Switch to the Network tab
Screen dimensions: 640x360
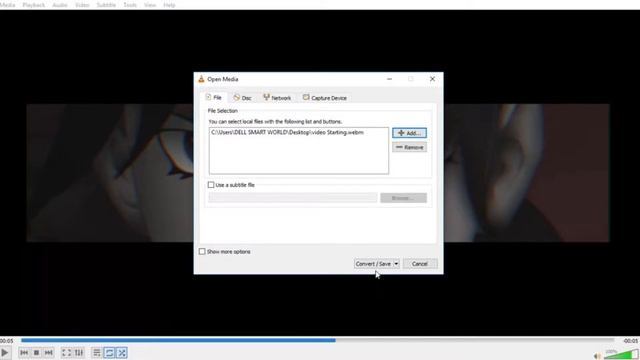[x=277, y=98]
